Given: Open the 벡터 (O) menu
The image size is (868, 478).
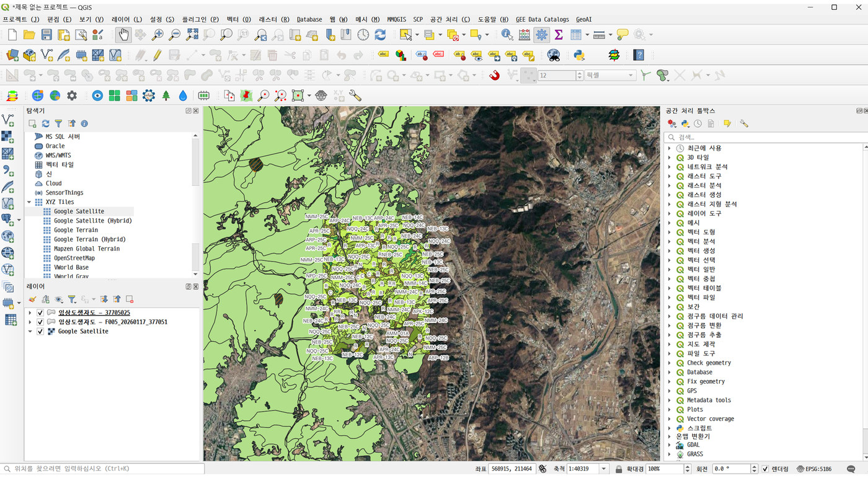Looking at the screenshot, I should click(239, 19).
